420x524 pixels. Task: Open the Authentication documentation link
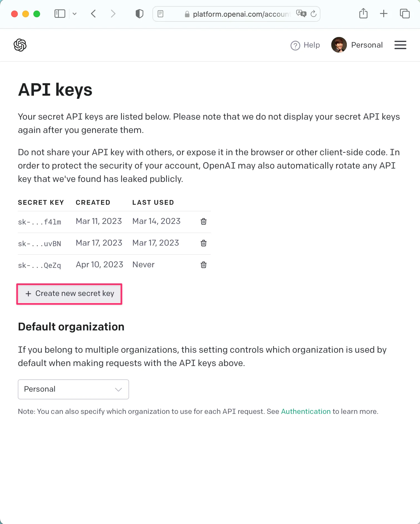tap(306, 411)
